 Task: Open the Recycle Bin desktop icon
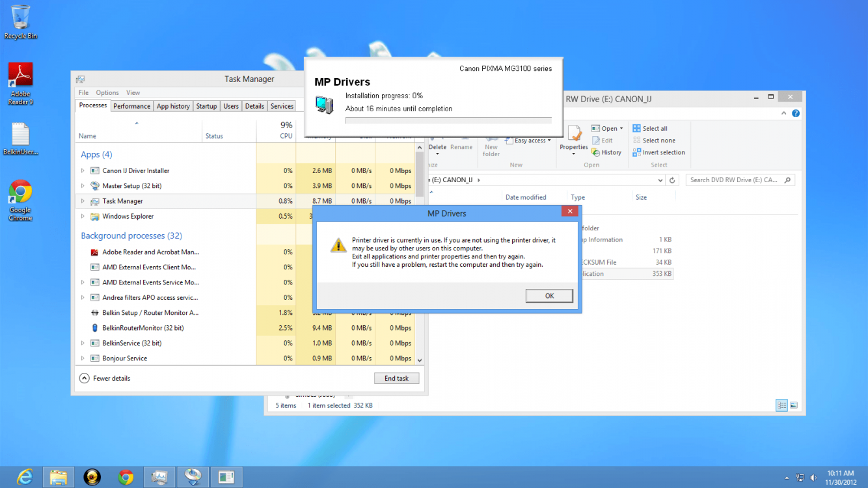20,20
